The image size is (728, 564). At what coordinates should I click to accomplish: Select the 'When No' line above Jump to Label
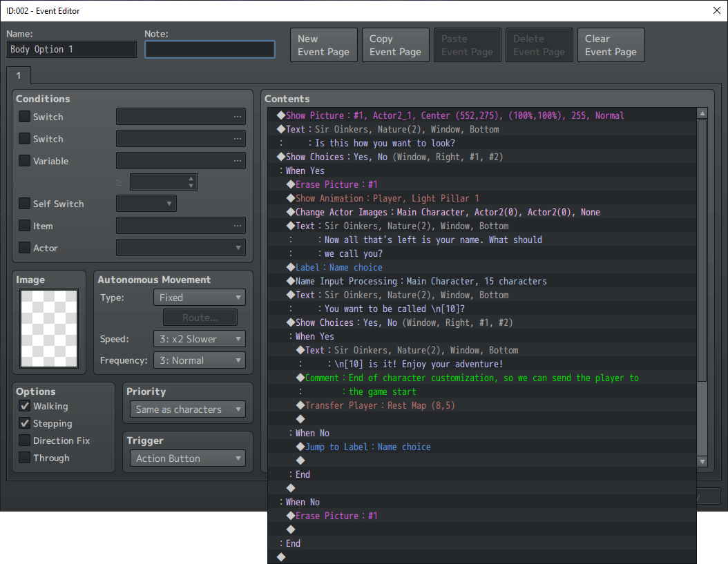click(482, 433)
